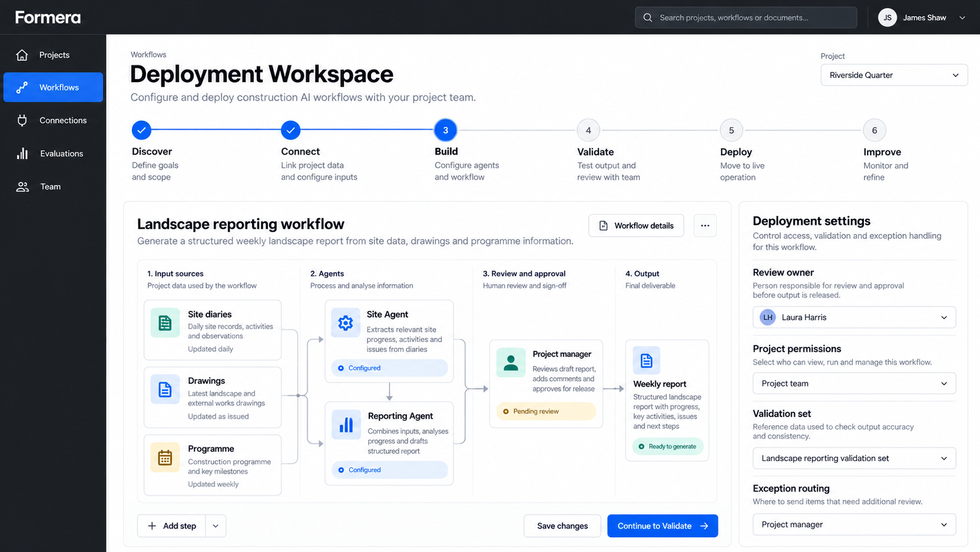Click the Pending review status badge
Screen dimensions: 980x552
pyautogui.click(x=546, y=412)
